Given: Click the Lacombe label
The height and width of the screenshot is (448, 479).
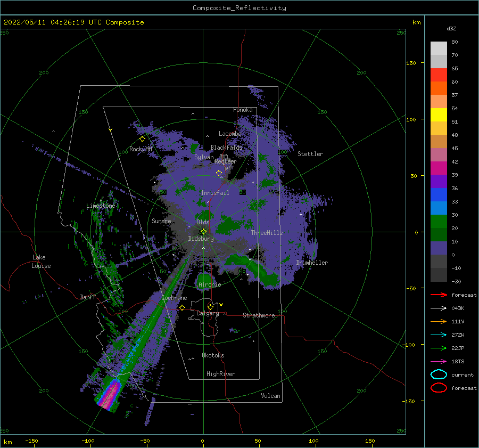Looking at the screenshot, I should tap(230, 134).
